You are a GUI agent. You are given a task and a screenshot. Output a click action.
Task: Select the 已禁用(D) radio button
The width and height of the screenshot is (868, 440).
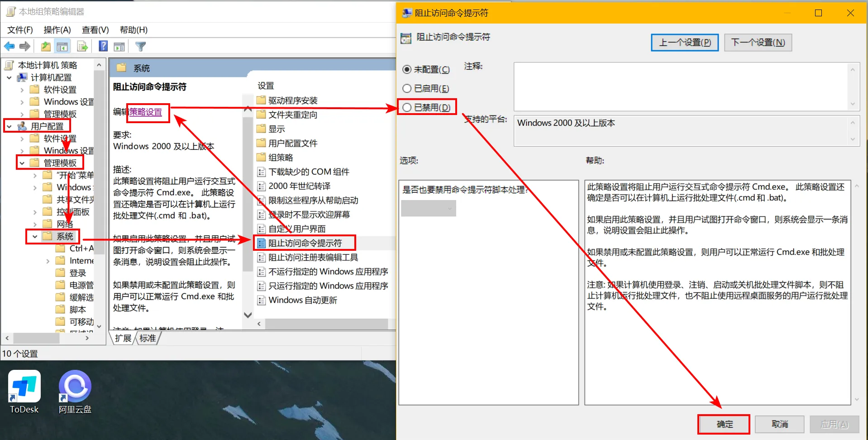coord(407,107)
